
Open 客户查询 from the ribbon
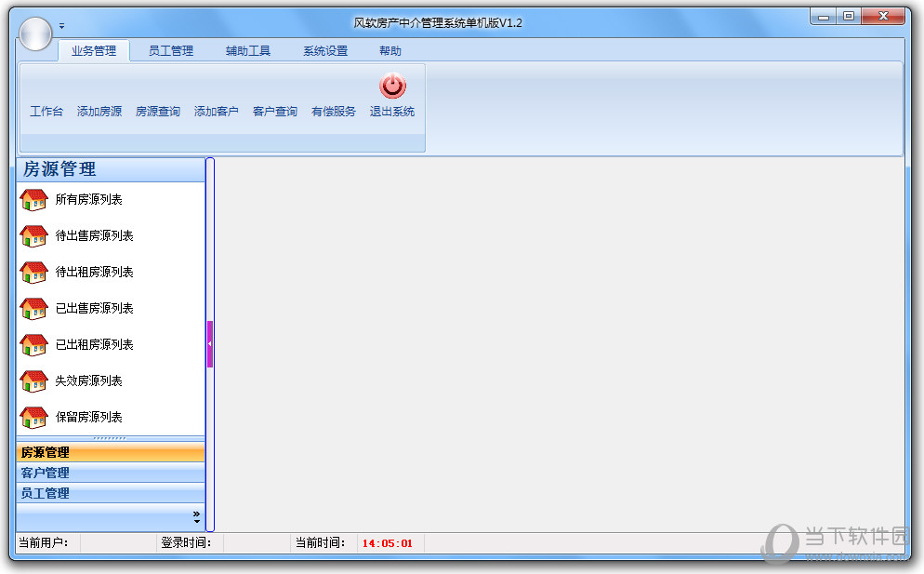coord(275,111)
